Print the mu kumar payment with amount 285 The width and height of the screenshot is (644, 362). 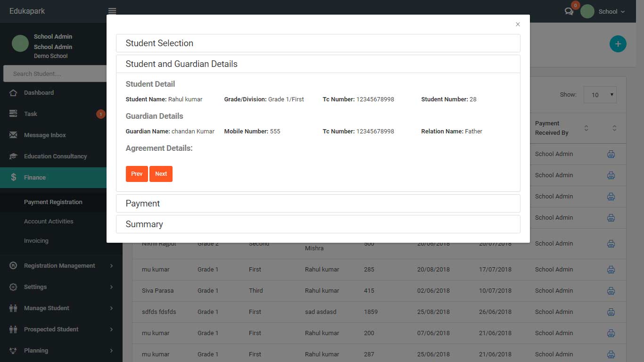point(611,270)
